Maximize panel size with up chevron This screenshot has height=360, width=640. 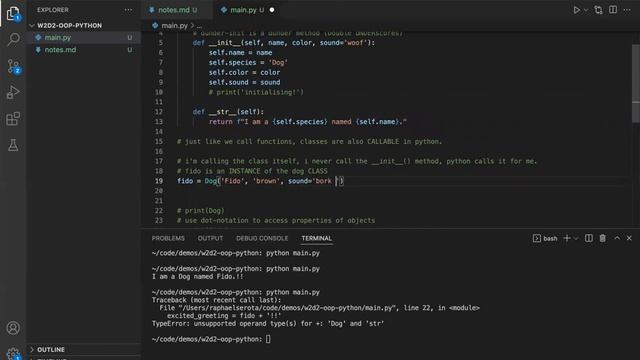[x=617, y=238]
